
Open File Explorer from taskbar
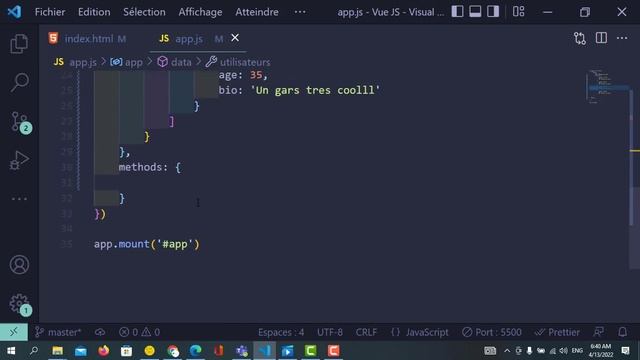pyautogui.click(x=58, y=351)
